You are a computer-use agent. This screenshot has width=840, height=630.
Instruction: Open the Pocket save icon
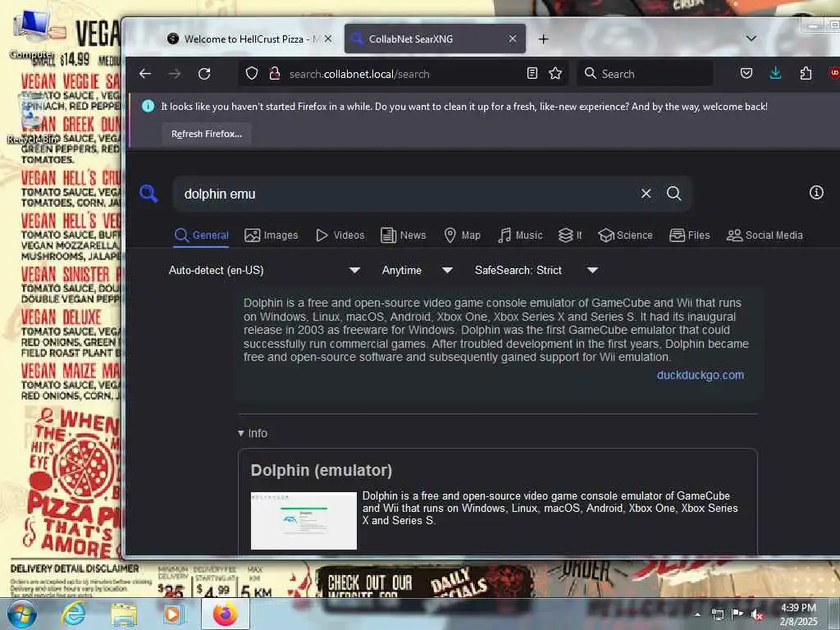(746, 73)
